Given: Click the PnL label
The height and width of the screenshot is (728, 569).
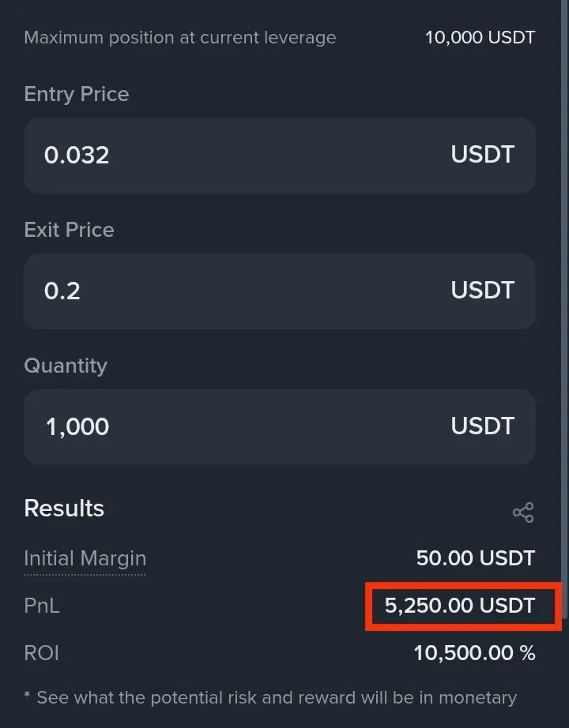Looking at the screenshot, I should (42, 606).
